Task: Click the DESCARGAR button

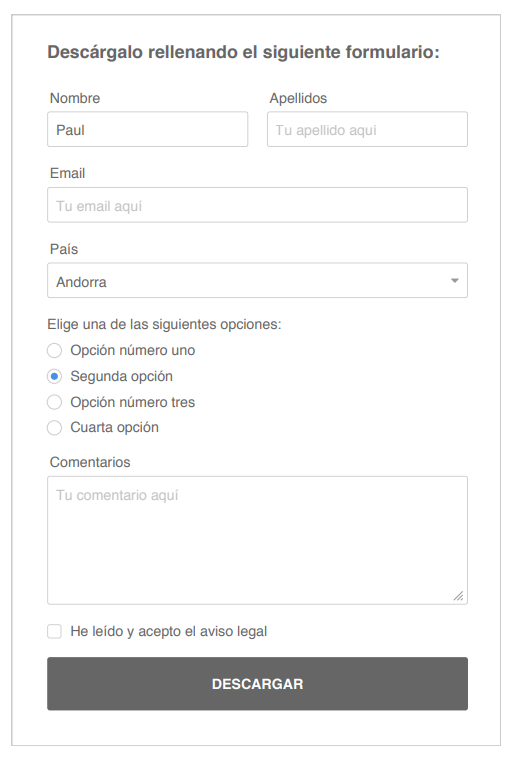Action: [258, 684]
